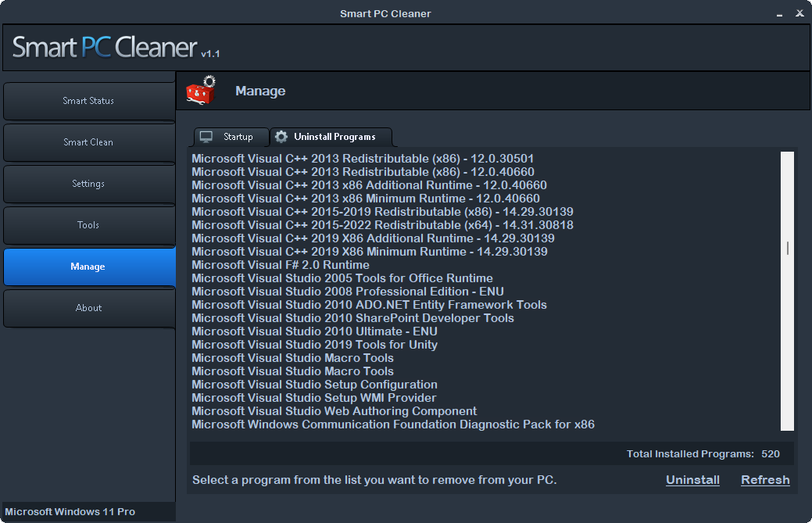
Task: Open the Tools section
Action: tap(88, 225)
